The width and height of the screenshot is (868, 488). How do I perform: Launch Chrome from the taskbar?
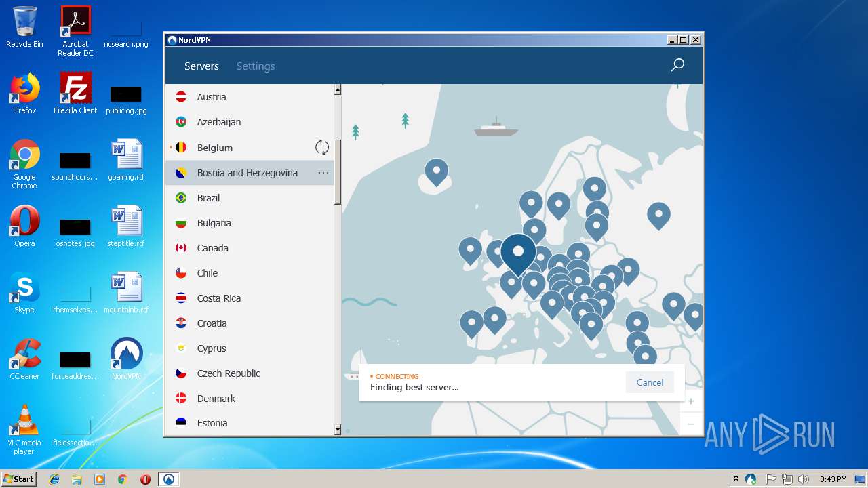click(x=123, y=479)
